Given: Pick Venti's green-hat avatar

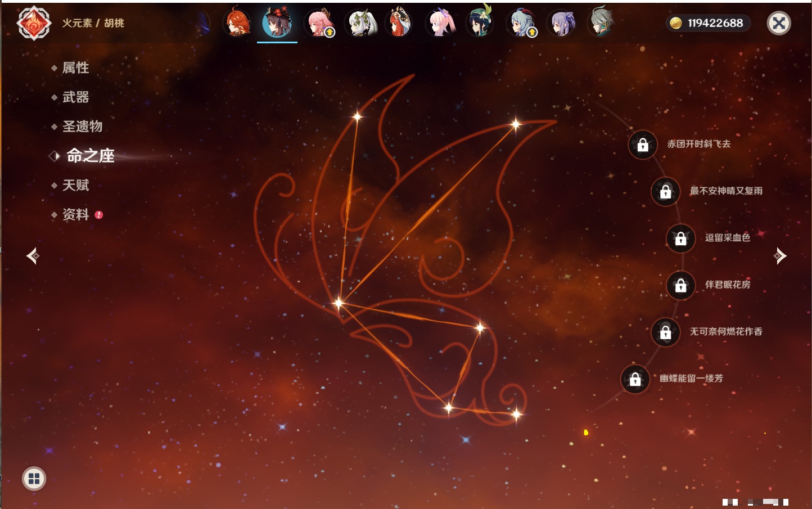Looking at the screenshot, I should coord(480,22).
